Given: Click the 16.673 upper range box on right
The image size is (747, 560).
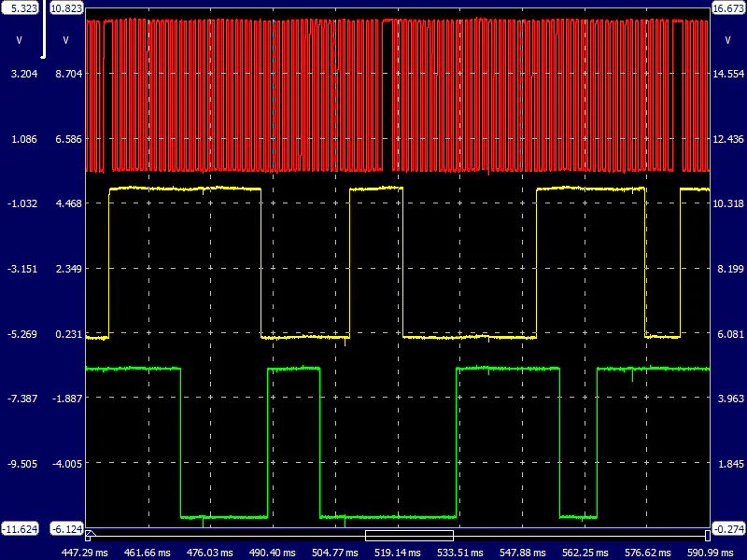Looking at the screenshot, I should point(727,8).
